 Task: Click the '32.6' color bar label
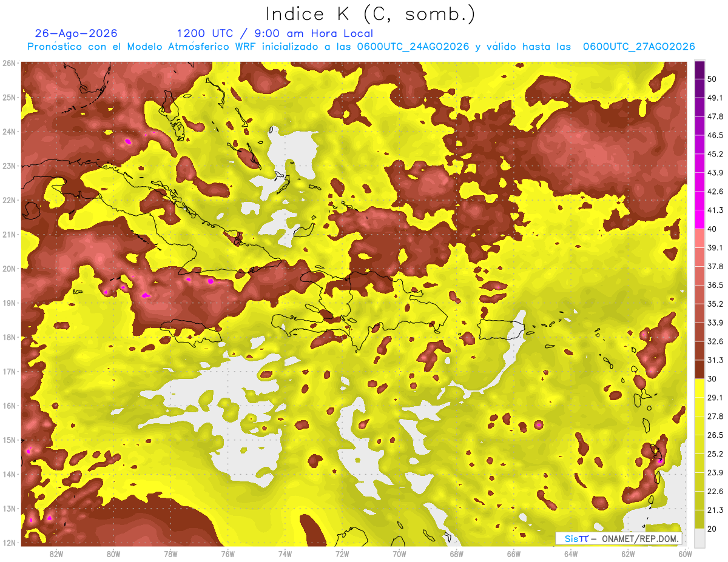715,341
